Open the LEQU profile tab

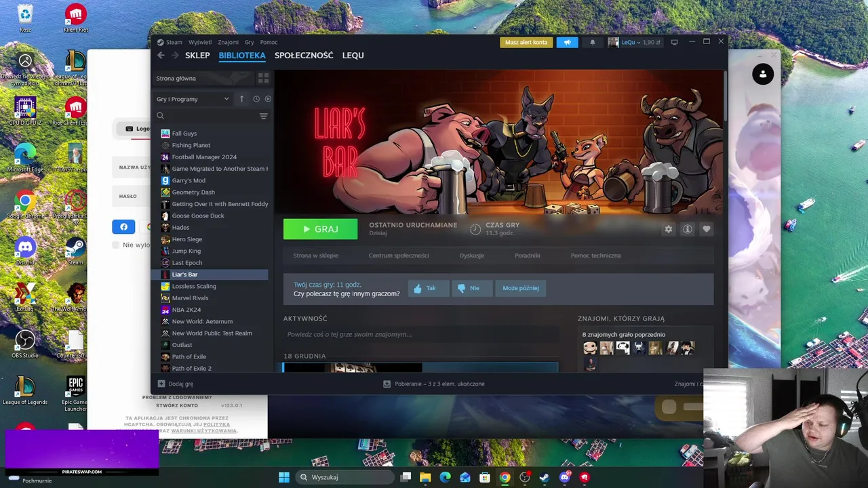353,56
